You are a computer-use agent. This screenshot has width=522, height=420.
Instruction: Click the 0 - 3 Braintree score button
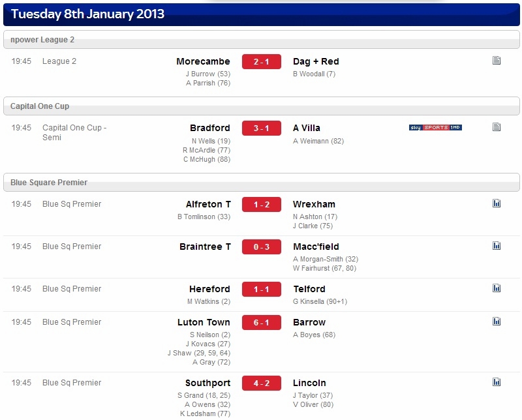(x=262, y=247)
